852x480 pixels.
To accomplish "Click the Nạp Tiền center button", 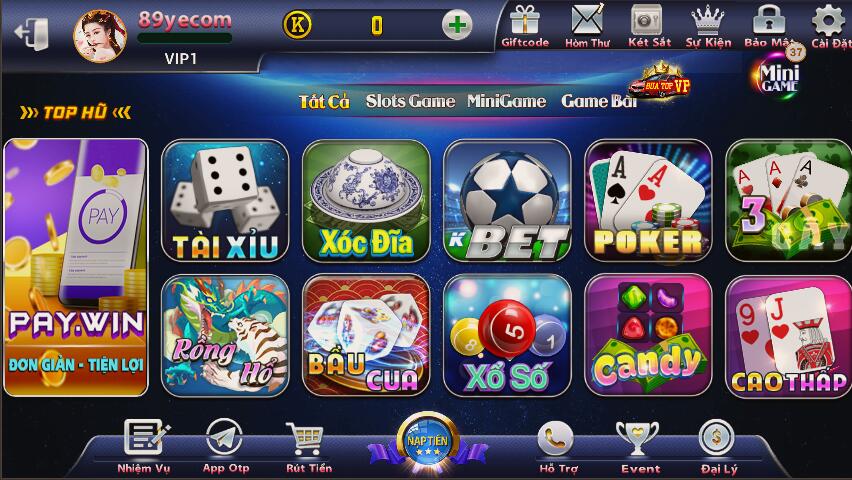I will tap(428, 443).
